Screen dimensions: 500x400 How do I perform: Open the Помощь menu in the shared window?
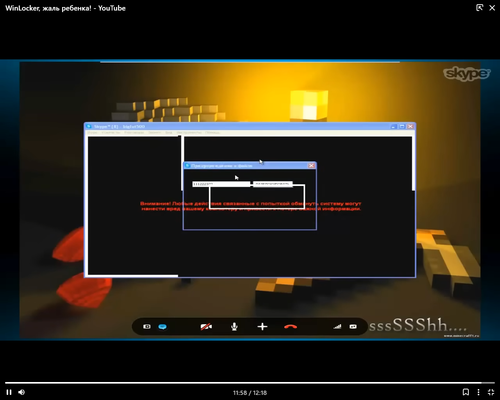point(213,133)
